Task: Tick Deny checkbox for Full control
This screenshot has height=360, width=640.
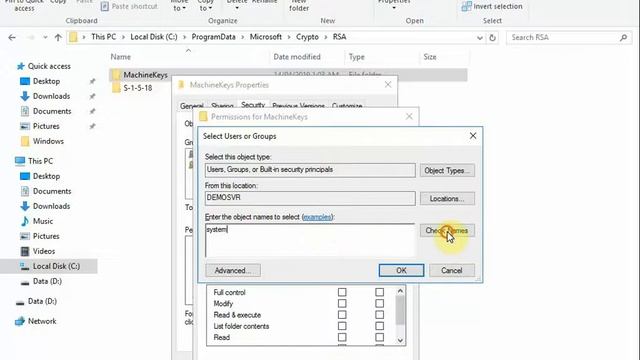Action: 380,292
